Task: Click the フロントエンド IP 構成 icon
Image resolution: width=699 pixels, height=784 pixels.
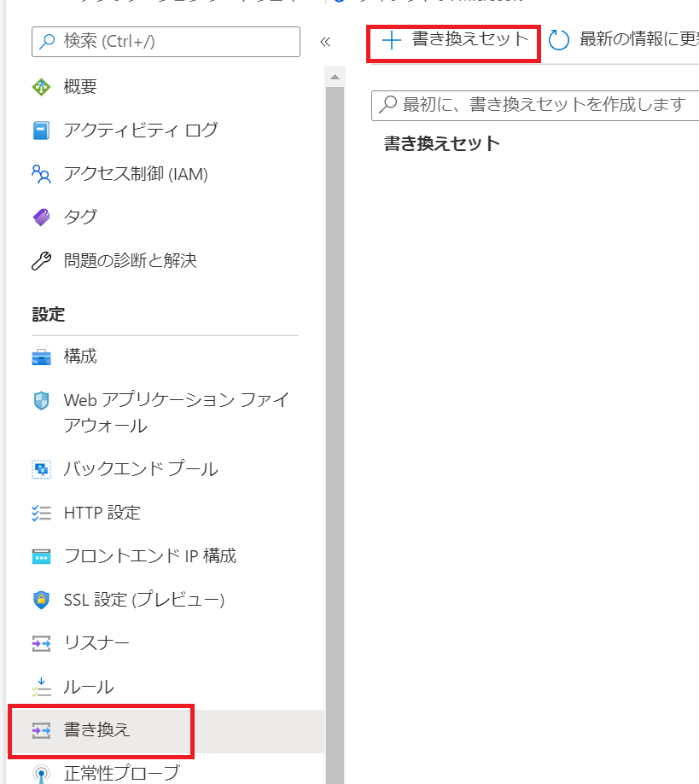Action: 41,556
